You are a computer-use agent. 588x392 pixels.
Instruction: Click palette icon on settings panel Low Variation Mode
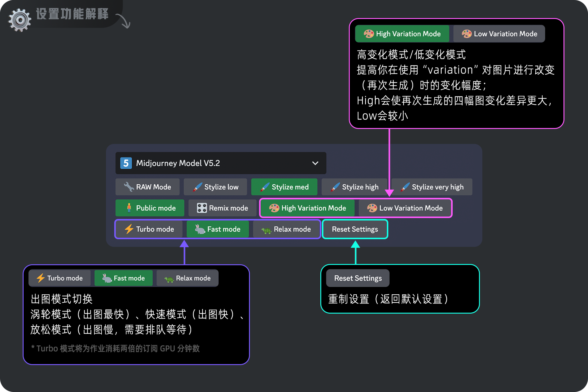tap(372, 208)
